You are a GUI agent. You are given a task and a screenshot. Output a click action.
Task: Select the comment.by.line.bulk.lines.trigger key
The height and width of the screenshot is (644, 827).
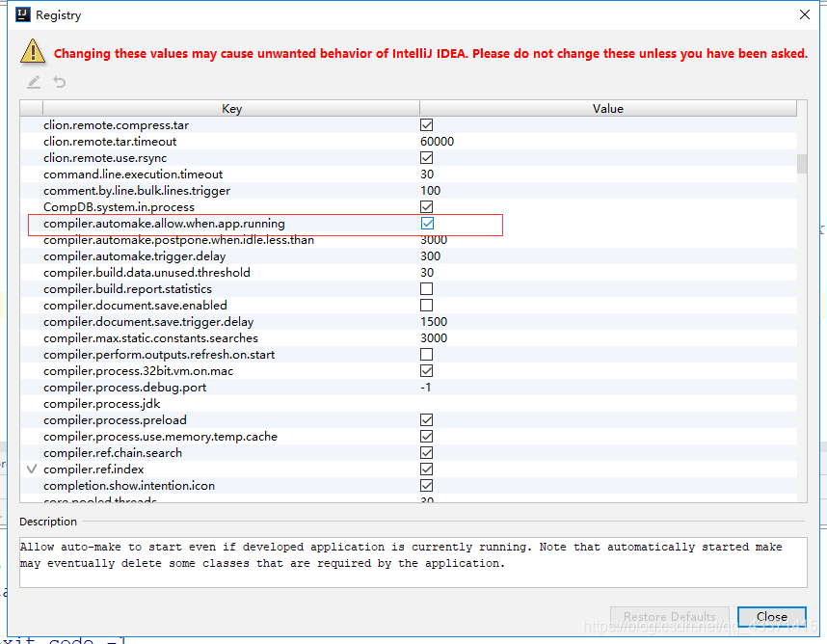click(x=137, y=191)
